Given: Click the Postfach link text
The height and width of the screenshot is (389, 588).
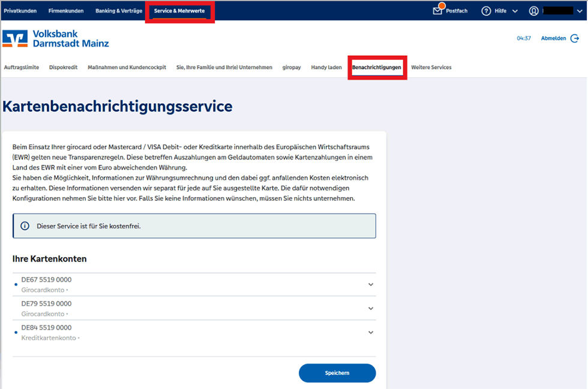Looking at the screenshot, I should [x=457, y=11].
